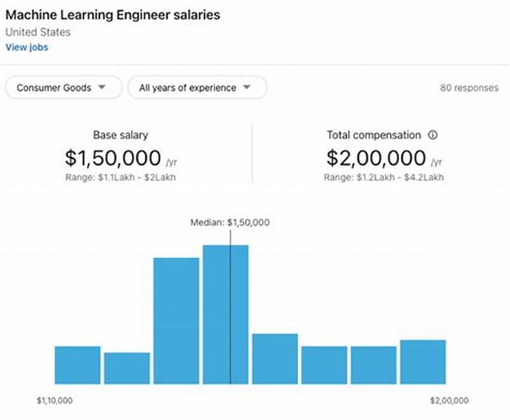Open the Consumer Goods filter dropdown
The width and height of the screenshot is (510, 420).
tap(62, 87)
